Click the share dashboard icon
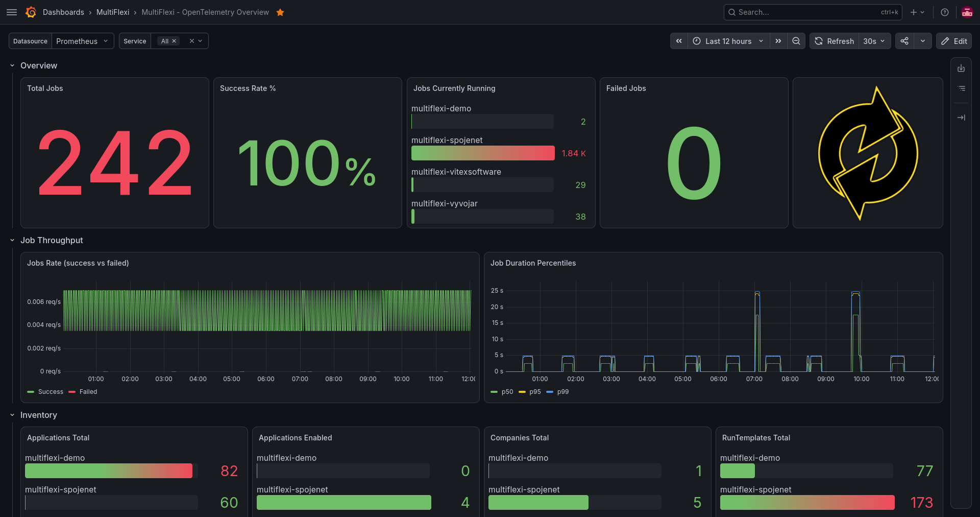This screenshot has width=980, height=517. click(904, 41)
